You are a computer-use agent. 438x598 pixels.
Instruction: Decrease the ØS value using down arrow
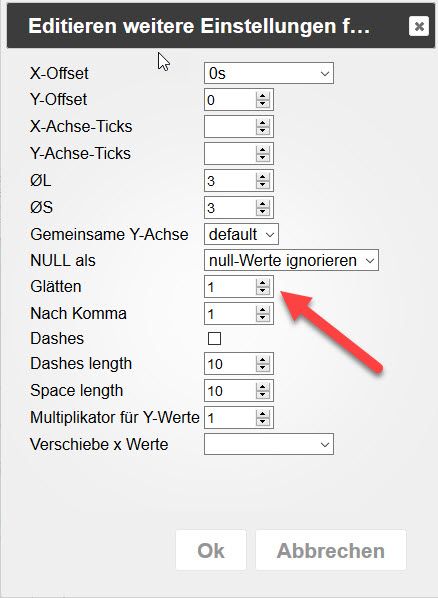263,212
